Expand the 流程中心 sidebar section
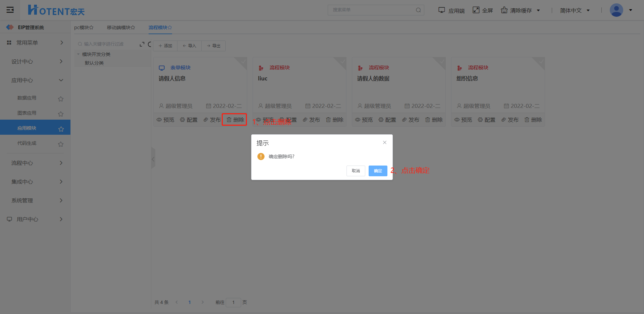 click(35, 163)
